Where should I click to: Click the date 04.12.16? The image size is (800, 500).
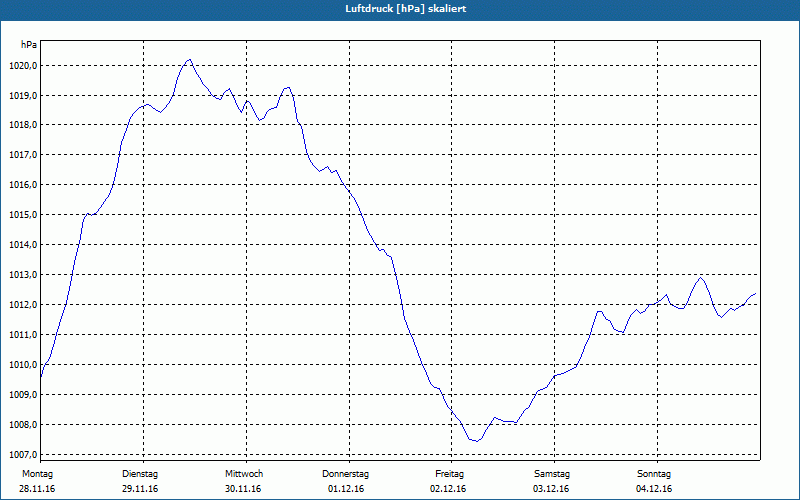pyautogui.click(x=654, y=489)
